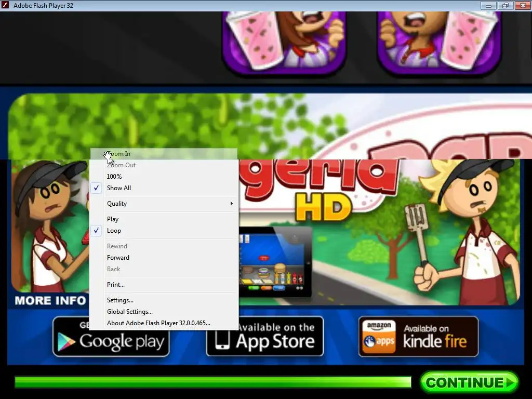Viewport: 532px width, 399px height.
Task: Toggle the Show All menu option
Action: point(164,188)
